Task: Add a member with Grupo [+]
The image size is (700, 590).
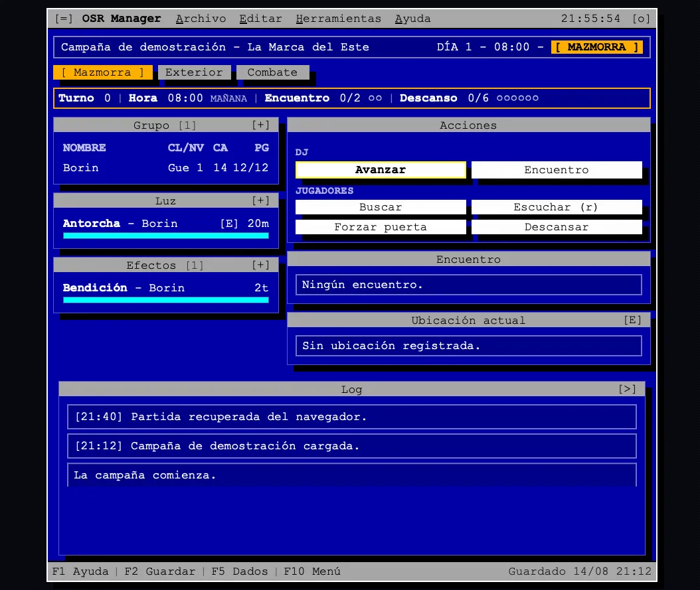Action: [261, 125]
